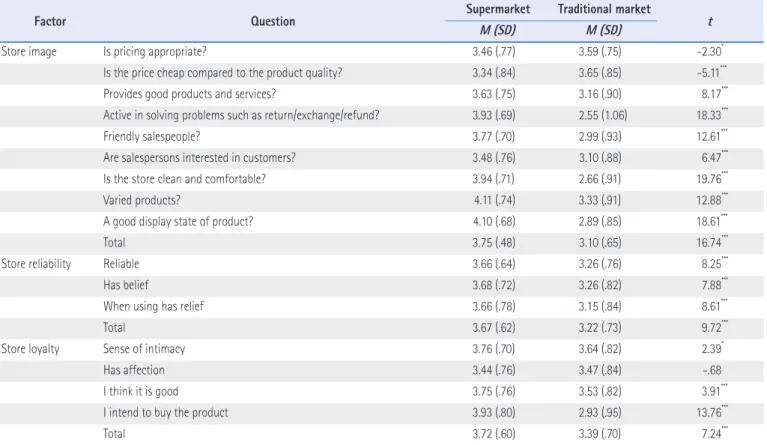Click the traditional market value '2.89 (.85)'

600,222
